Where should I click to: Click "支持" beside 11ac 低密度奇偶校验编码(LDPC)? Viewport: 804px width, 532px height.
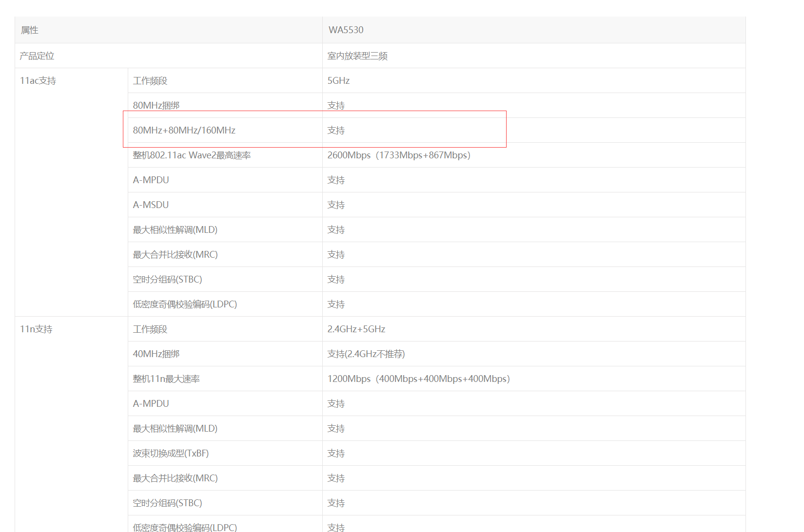336,304
